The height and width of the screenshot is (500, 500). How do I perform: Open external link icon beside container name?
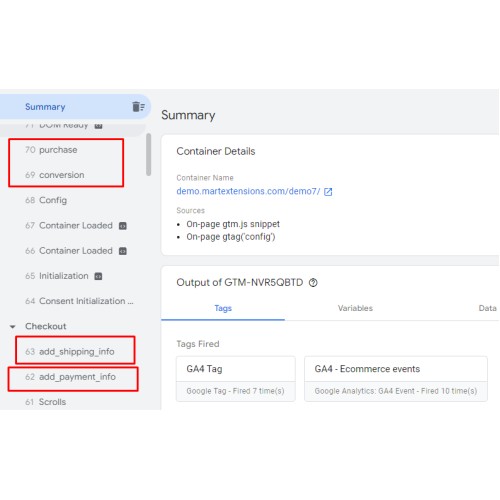(328, 192)
